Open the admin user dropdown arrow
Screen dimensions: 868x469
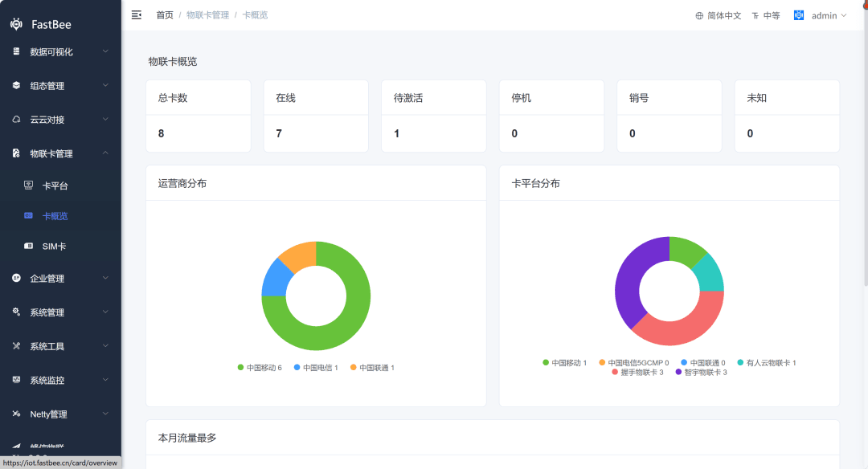[844, 15]
